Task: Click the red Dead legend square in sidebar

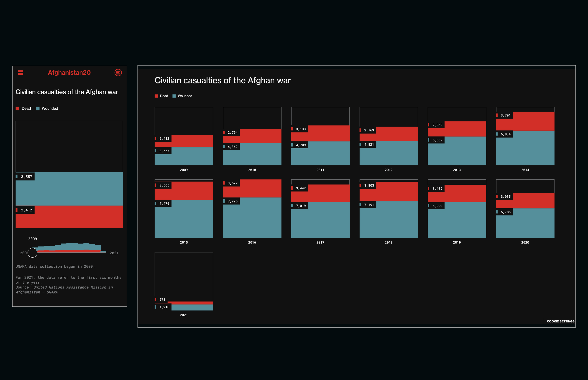Action: pos(17,108)
